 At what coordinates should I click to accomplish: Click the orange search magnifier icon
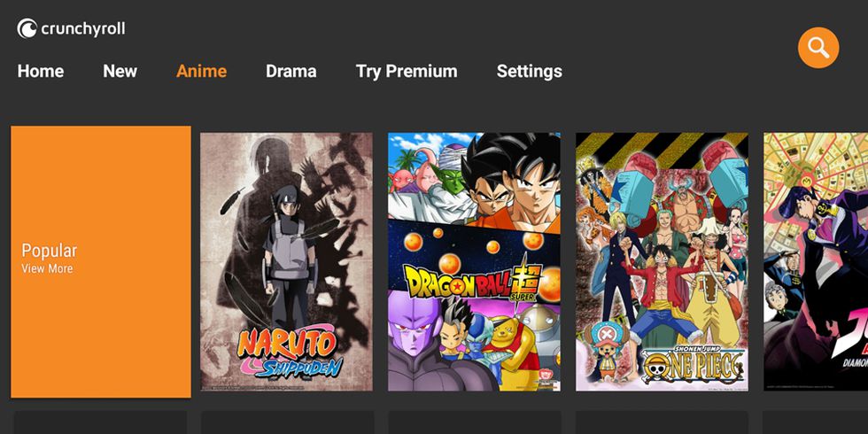pos(818,48)
